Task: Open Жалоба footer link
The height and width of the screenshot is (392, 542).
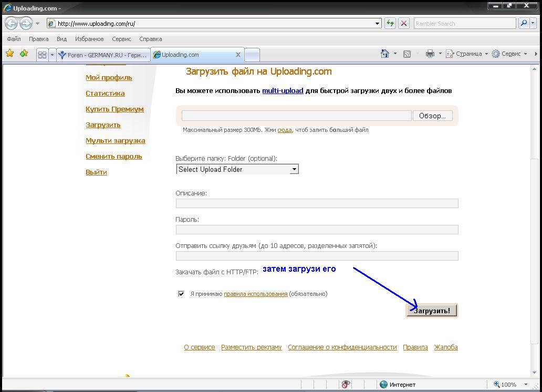Action: coord(446,347)
